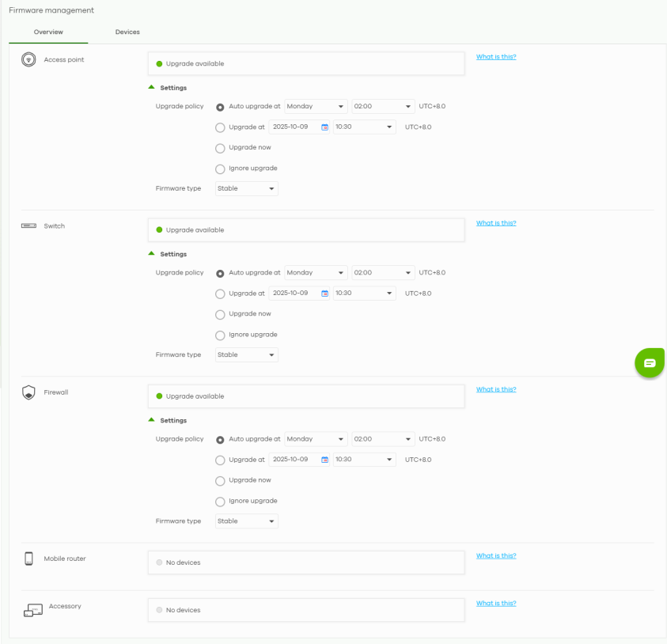Screen dimensions: 667x644
Task: Select Upgrade at option for Firewall
Action: (x=220, y=460)
